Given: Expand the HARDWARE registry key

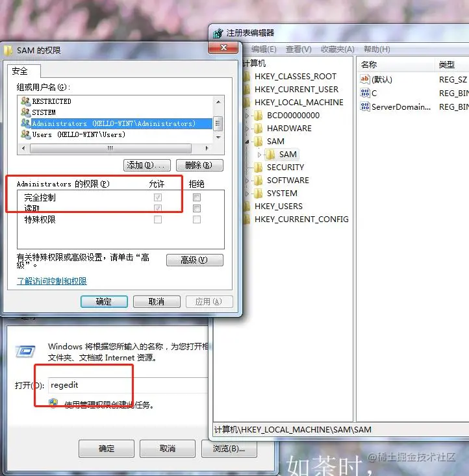Looking at the screenshot, I should [247, 129].
